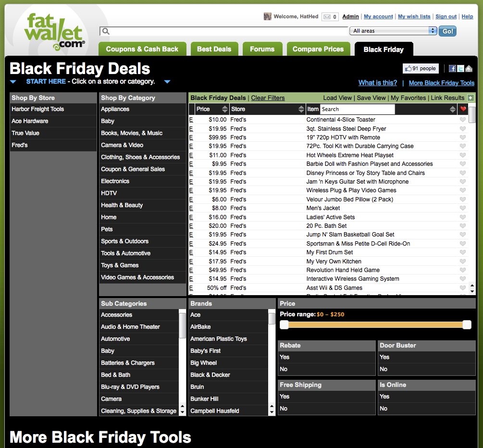
Task: Click the magnifier icon in search bar
Action: point(106,31)
